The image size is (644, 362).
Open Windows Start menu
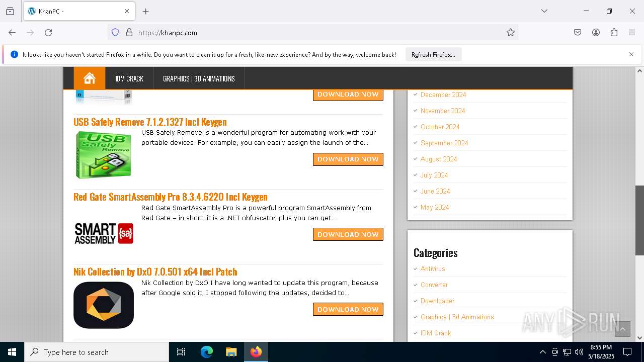pyautogui.click(x=12, y=352)
